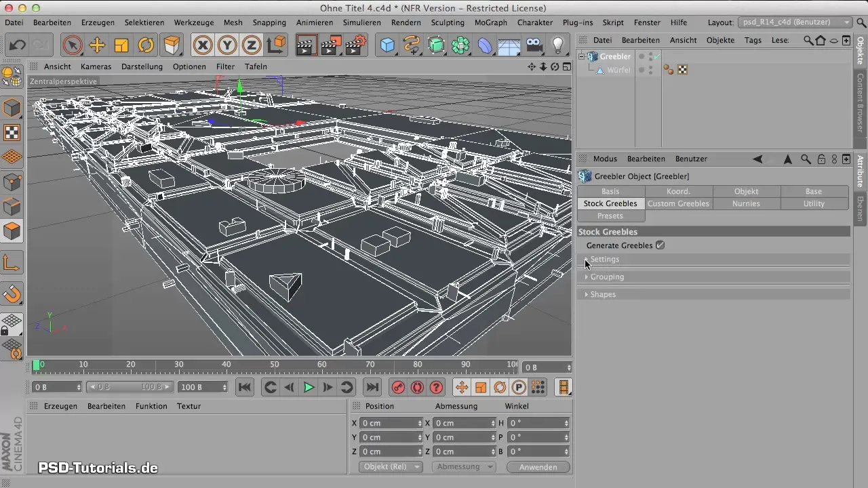
Task: Toggle Würfel visibility dots
Action: [x=650, y=70]
